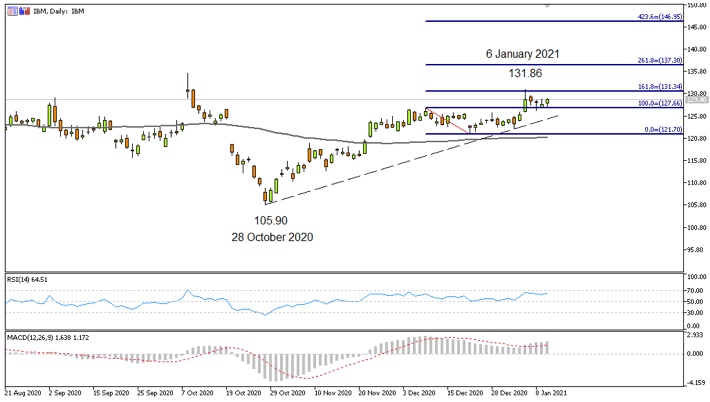This screenshot has height=402, width=710.
Task: Click the 131.86 high price annotation
Action: point(525,73)
